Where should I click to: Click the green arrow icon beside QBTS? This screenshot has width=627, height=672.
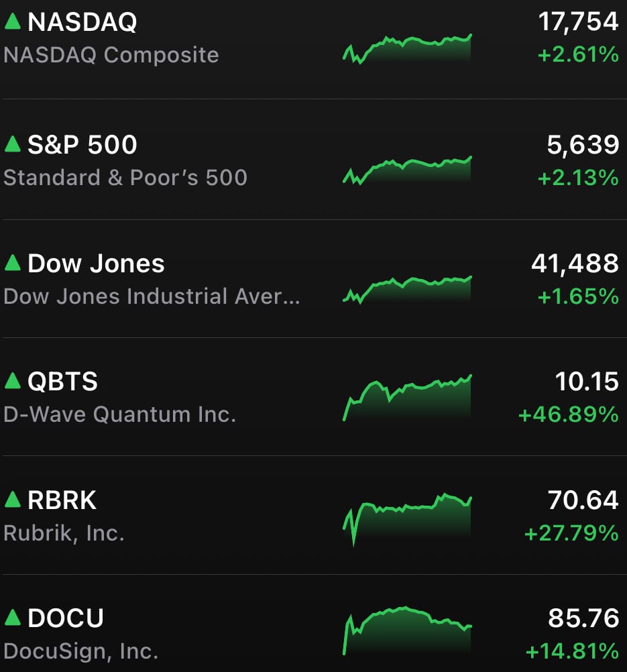(13, 380)
